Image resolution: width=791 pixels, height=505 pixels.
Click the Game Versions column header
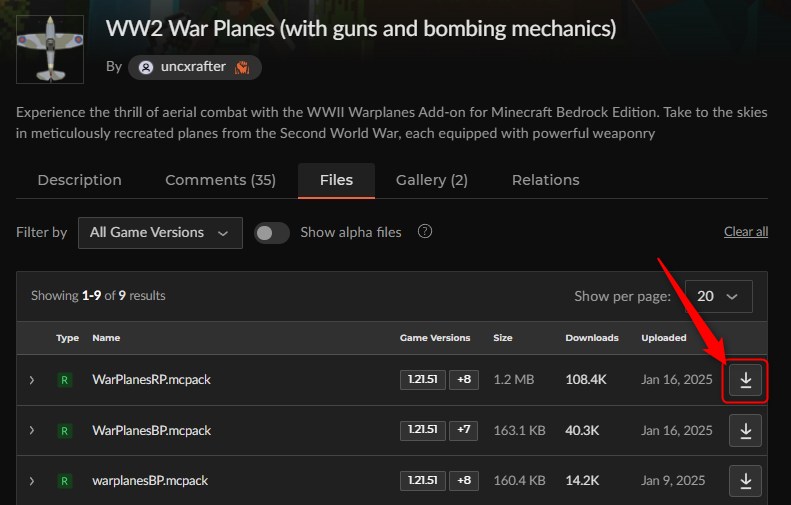(x=435, y=338)
